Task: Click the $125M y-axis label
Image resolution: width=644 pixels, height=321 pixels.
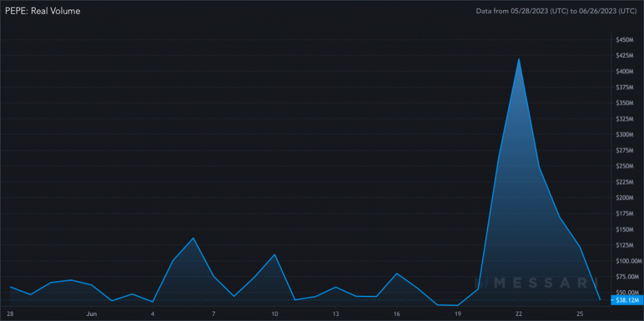Action: click(625, 245)
